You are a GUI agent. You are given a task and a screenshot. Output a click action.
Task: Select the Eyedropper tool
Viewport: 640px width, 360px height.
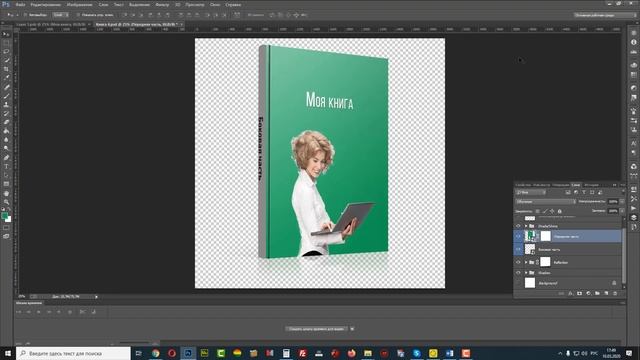6,78
